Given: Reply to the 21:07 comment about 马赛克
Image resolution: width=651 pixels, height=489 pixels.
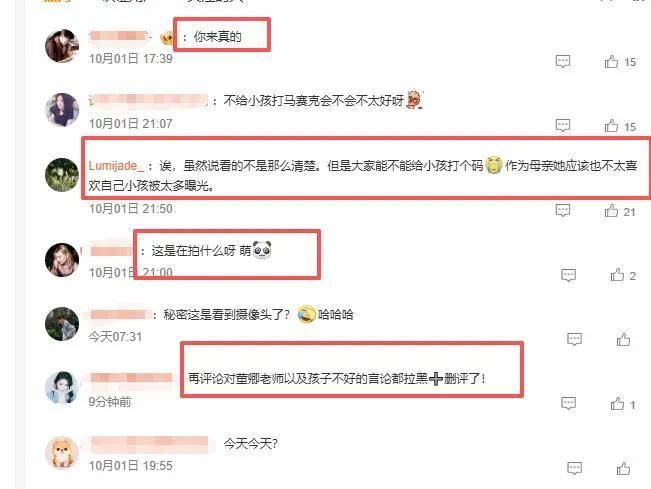Looking at the screenshot, I should [563, 125].
